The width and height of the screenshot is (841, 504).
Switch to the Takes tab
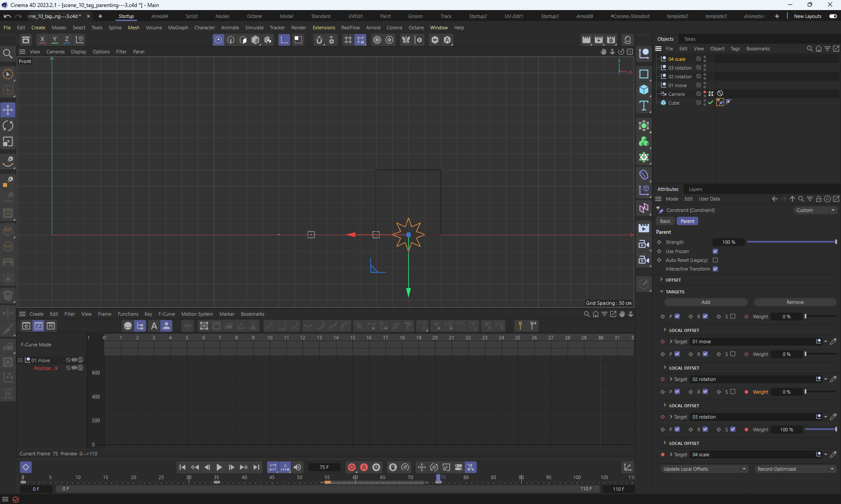pyautogui.click(x=689, y=39)
